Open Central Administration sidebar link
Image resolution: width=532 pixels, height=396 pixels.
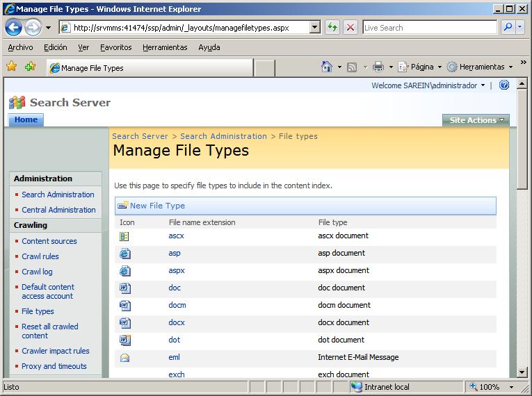click(58, 210)
